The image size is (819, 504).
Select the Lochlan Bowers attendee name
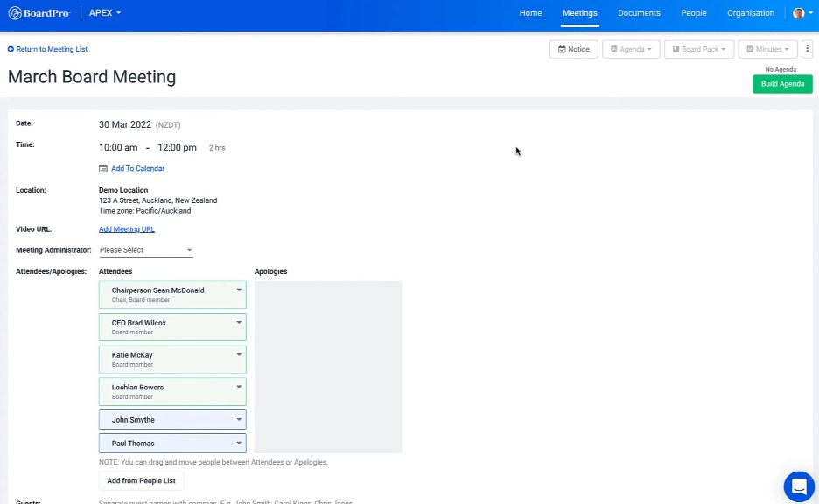(x=137, y=388)
